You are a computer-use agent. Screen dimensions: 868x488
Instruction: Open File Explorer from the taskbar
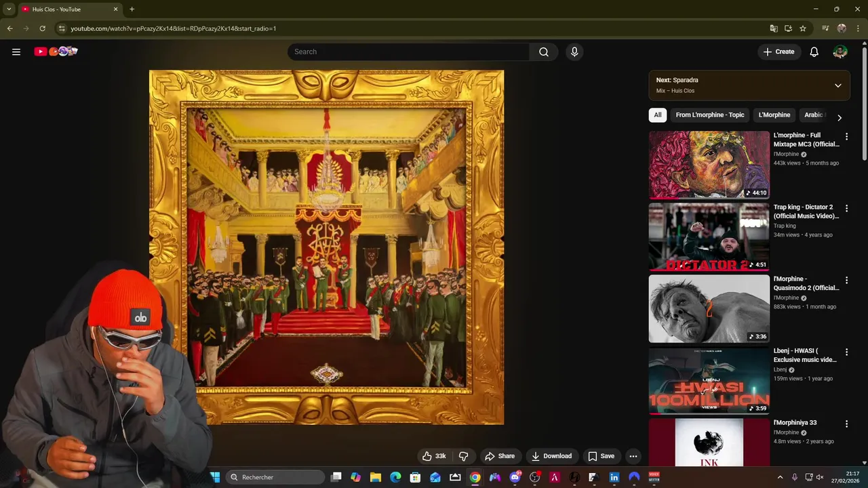(x=376, y=477)
